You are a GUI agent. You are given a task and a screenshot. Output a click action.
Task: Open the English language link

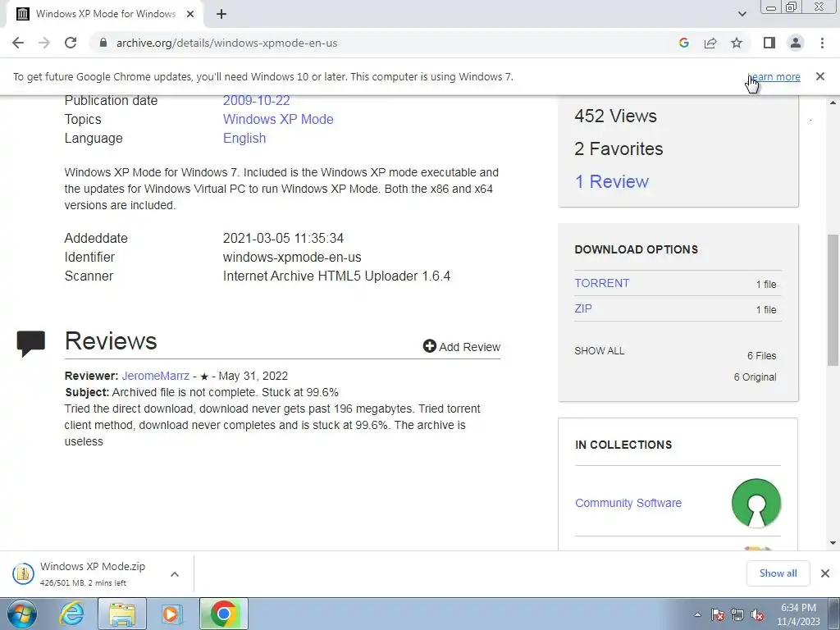[x=244, y=138]
